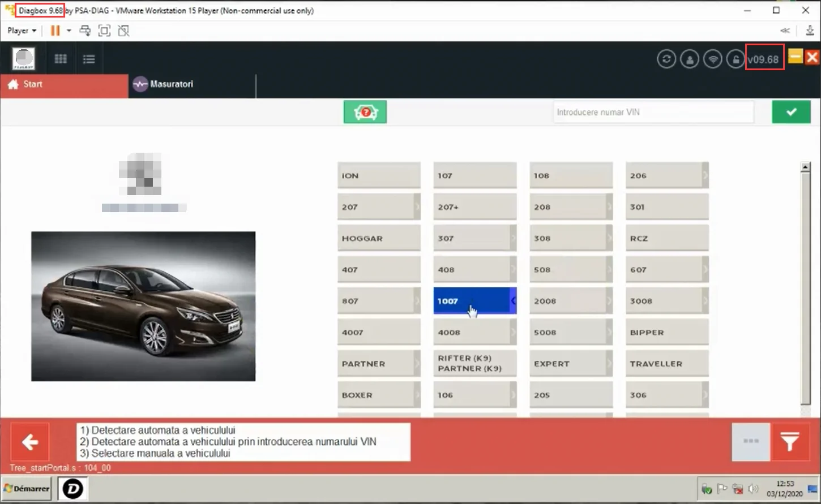Click the Wi-Fi connection status icon
821x504 pixels.
click(713, 59)
